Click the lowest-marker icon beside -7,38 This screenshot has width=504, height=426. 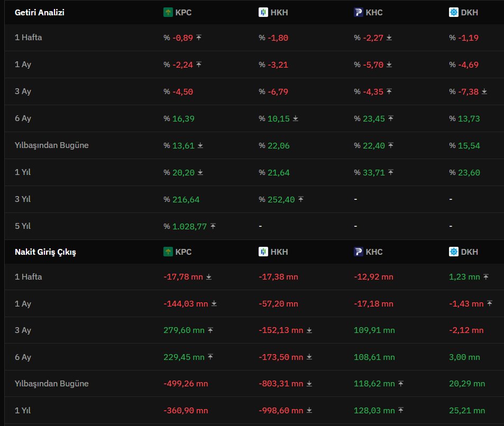(x=484, y=91)
